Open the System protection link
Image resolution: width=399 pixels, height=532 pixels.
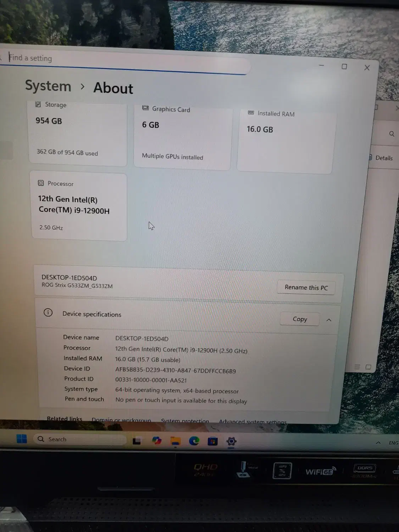(185, 421)
